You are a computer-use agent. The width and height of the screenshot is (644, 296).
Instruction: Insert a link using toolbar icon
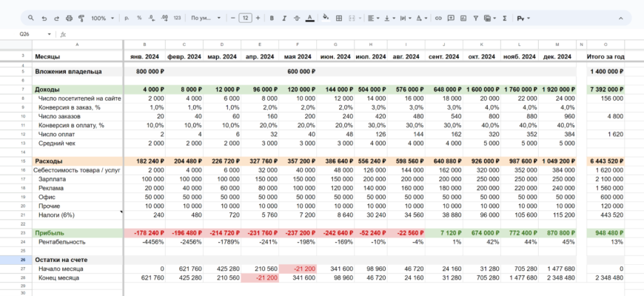pos(438,18)
